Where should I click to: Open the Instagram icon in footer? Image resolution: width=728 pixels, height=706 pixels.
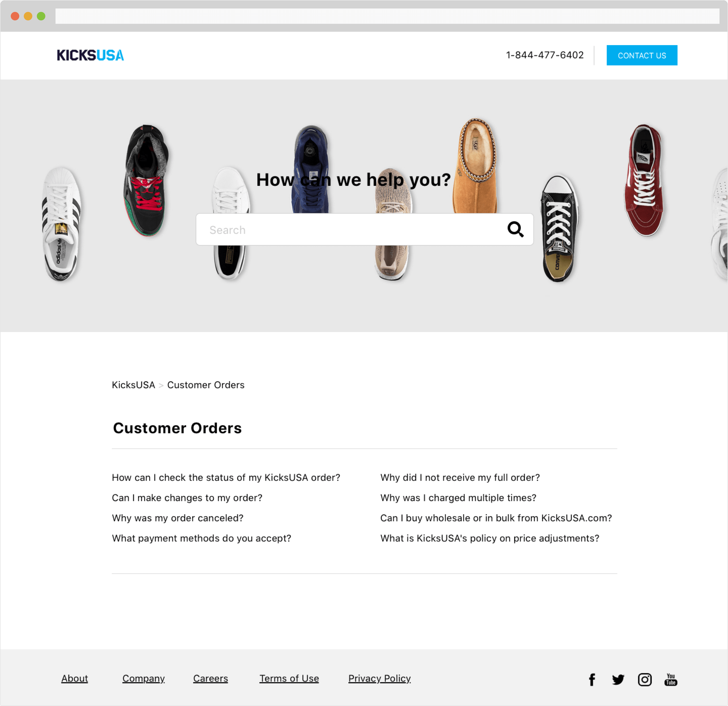(x=645, y=680)
